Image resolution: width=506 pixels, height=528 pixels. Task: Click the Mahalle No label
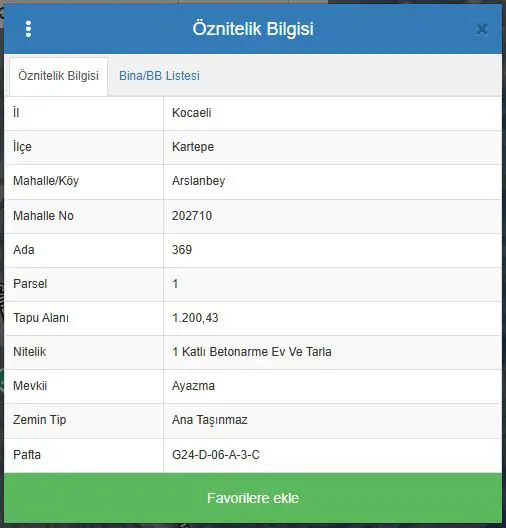43,216
